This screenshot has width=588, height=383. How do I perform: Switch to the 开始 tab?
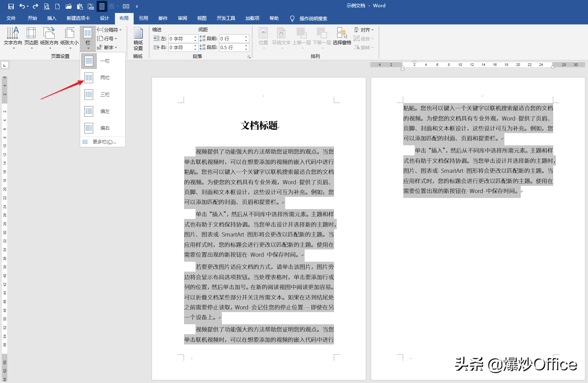(x=32, y=18)
